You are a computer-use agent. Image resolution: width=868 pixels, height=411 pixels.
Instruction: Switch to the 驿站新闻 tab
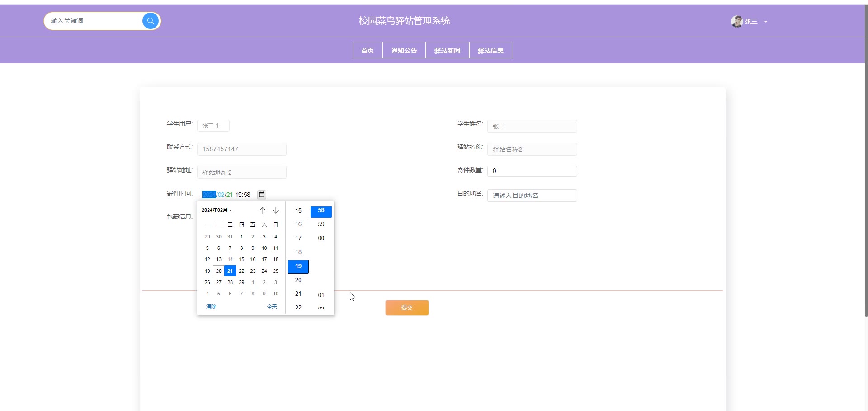[x=447, y=51]
